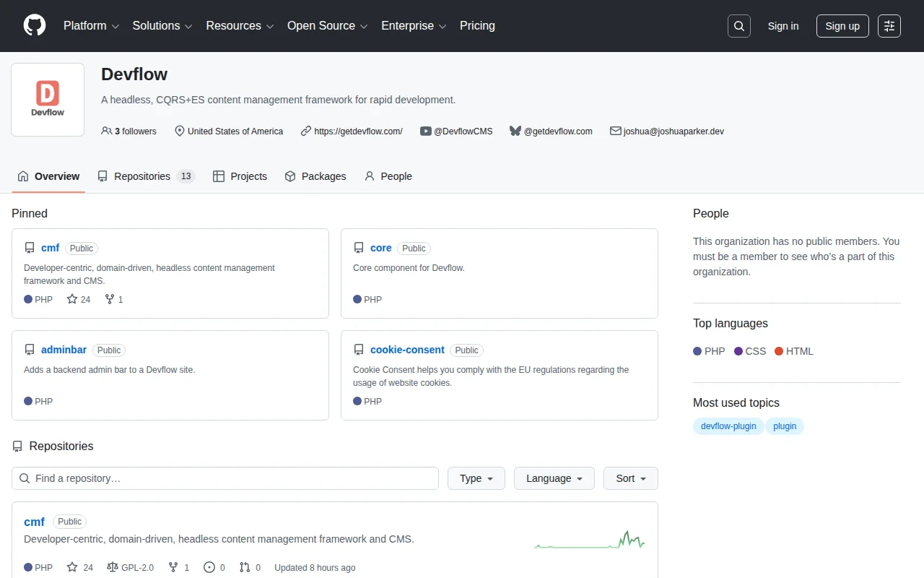Filter by HTML in Top languages
Image resolution: width=924 pixels, height=578 pixels.
[x=794, y=351]
